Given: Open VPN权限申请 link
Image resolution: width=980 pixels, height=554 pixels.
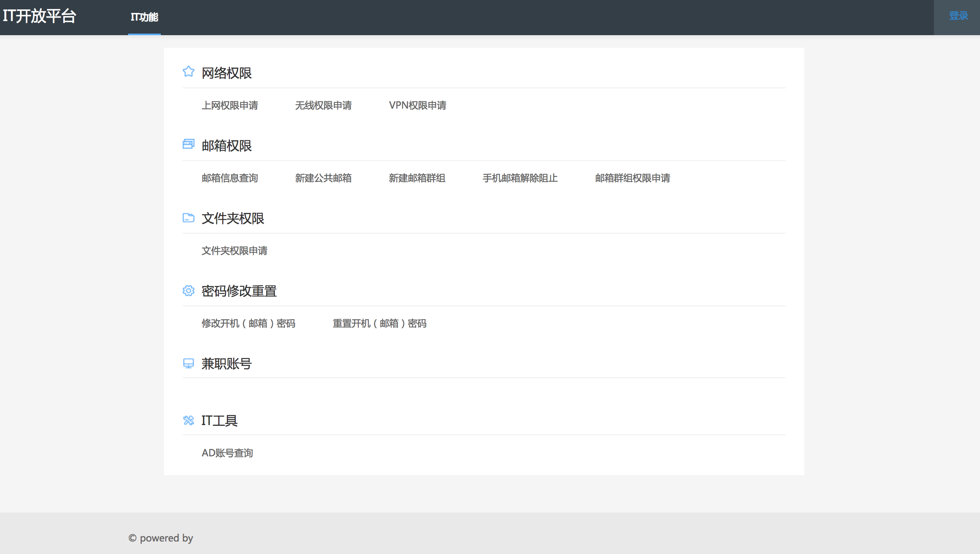Looking at the screenshot, I should pos(417,105).
